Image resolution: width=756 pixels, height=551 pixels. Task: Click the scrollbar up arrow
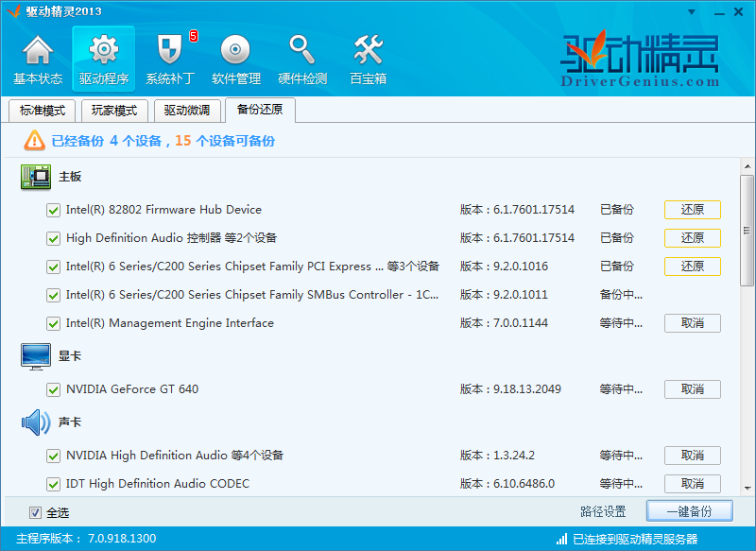tap(747, 166)
